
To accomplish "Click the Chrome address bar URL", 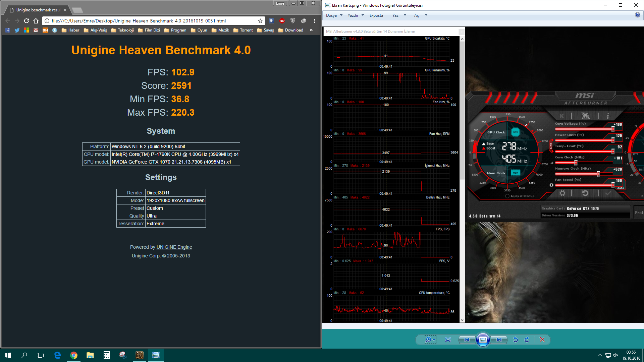I will [x=139, y=21].
